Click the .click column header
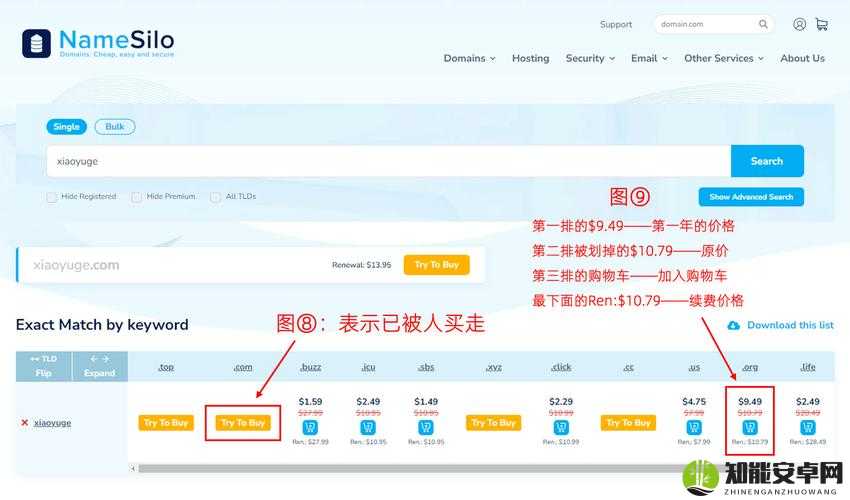The image size is (850, 500). (561, 367)
